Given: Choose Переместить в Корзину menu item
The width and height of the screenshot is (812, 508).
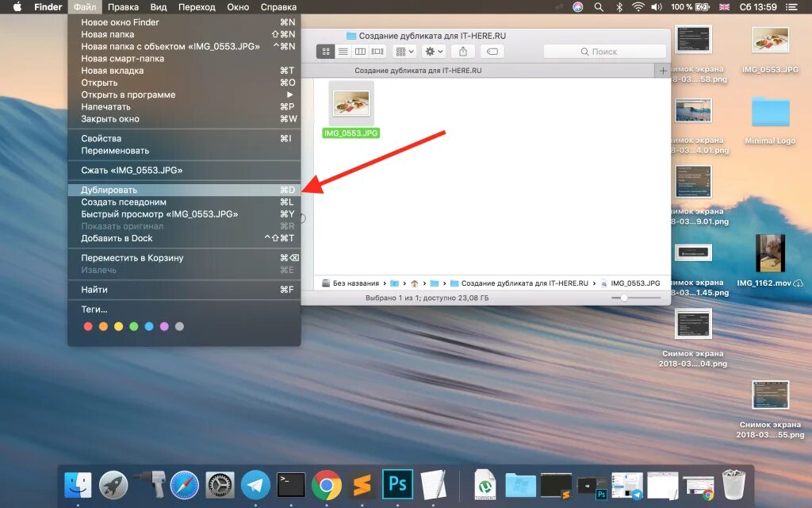Looking at the screenshot, I should pyautogui.click(x=184, y=258).
